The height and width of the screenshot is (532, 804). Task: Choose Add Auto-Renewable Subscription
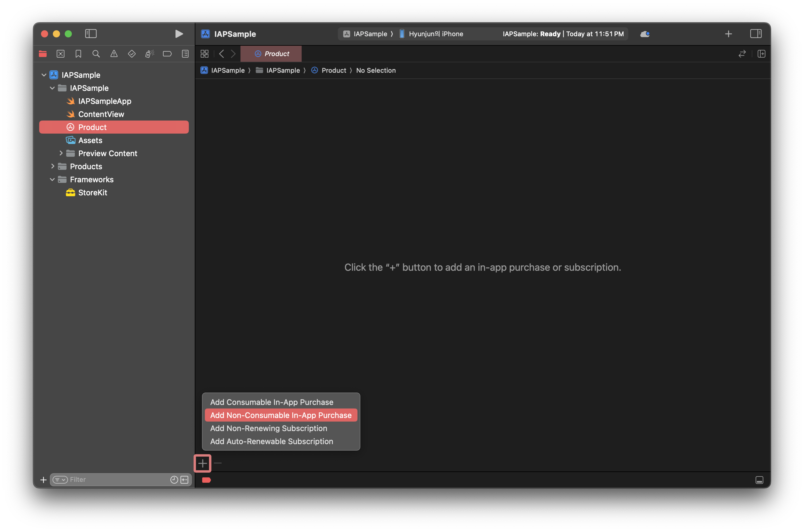(x=271, y=441)
